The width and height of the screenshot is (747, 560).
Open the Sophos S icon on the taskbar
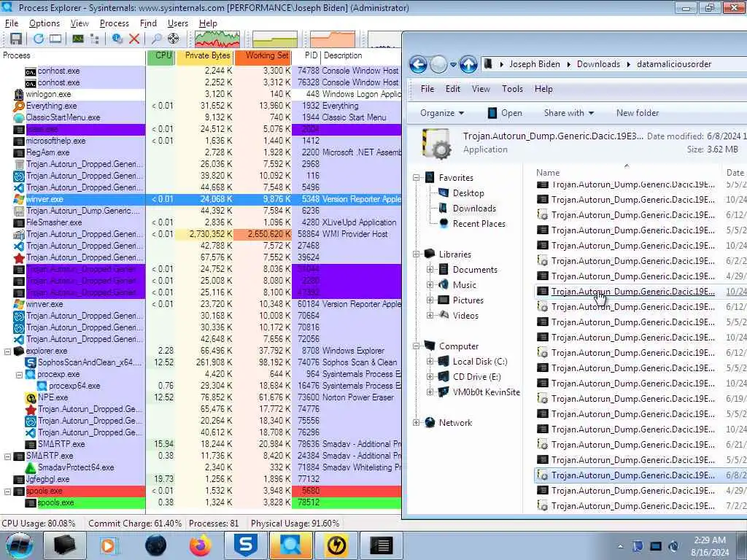point(246,545)
